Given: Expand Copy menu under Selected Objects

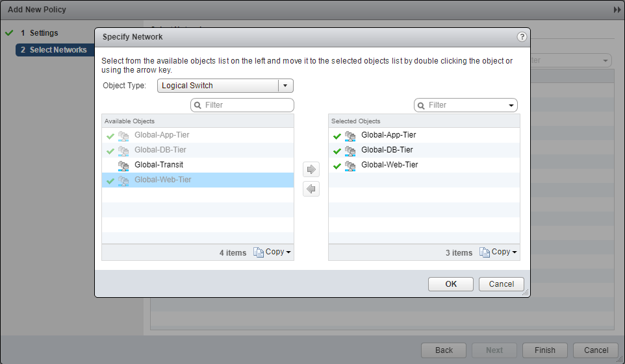Looking at the screenshot, I should point(498,252).
